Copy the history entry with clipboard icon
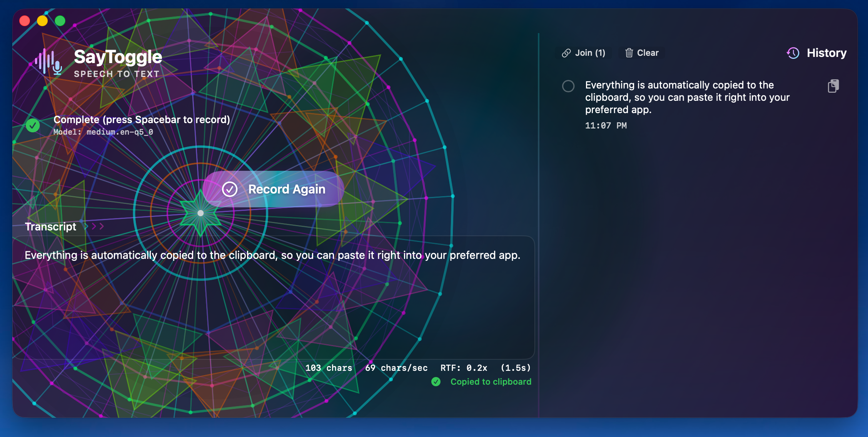 click(833, 86)
